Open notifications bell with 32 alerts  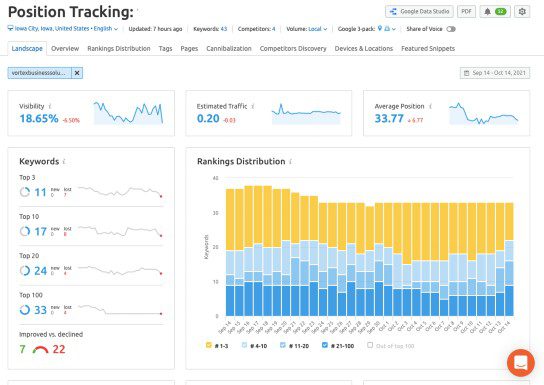[x=495, y=11]
